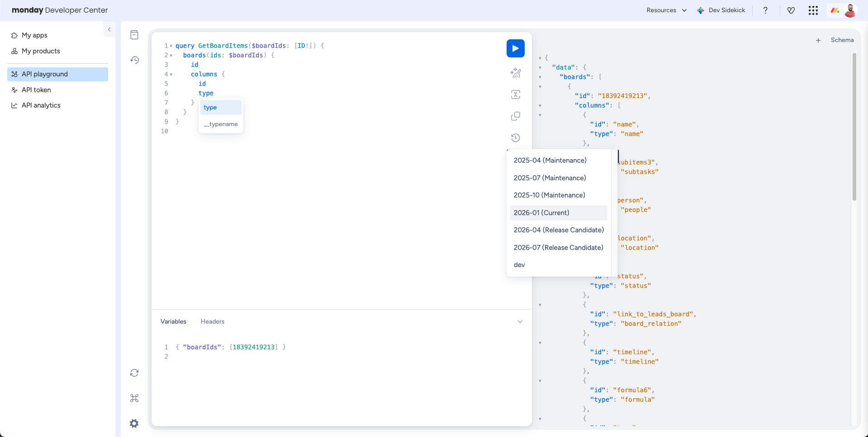Image resolution: width=868 pixels, height=437 pixels.
Task: Prettify the query with the broom icon
Action: pos(516,73)
